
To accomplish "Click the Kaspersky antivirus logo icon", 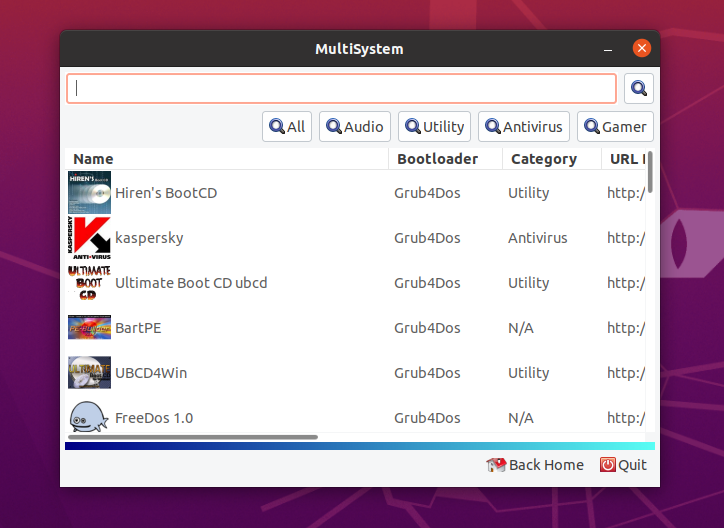I will (89, 238).
